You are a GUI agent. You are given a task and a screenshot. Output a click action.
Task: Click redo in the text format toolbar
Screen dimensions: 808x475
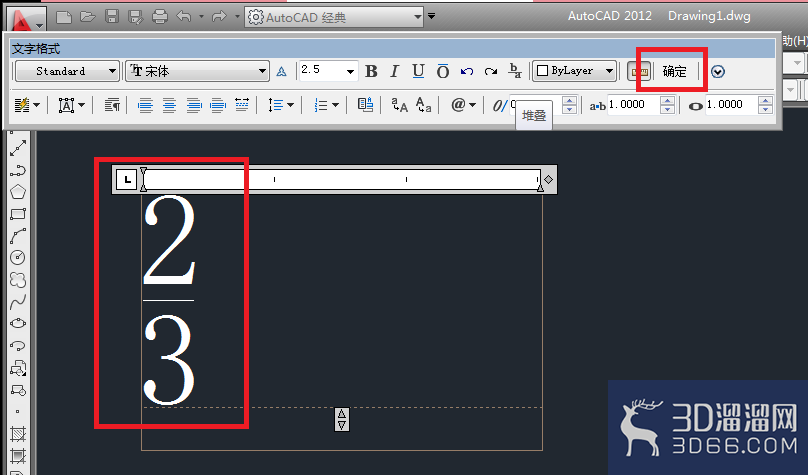coord(491,72)
